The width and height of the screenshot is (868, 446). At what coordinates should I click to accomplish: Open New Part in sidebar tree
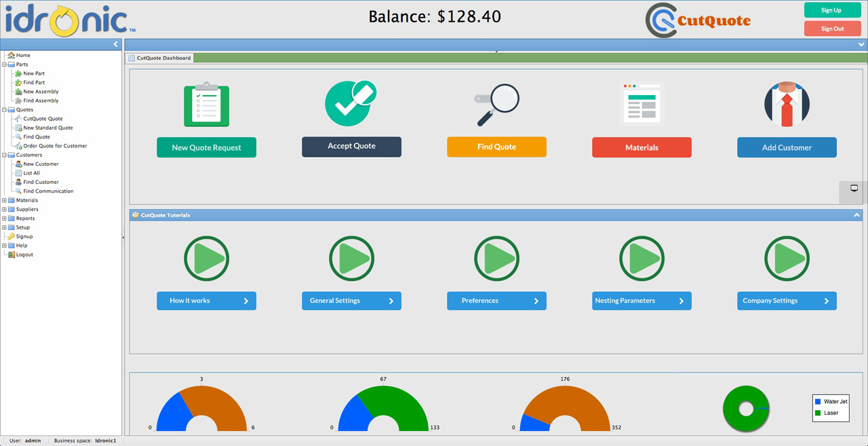coord(34,73)
